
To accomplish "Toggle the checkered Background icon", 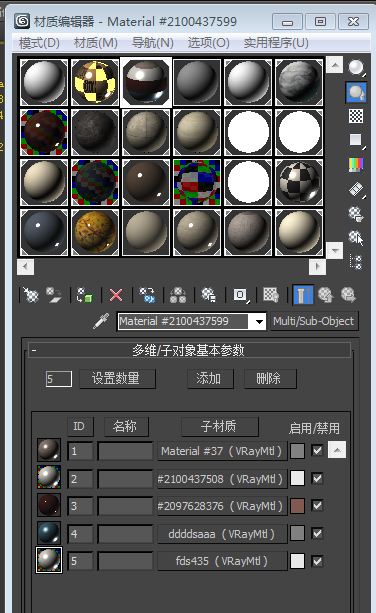I will click(356, 116).
